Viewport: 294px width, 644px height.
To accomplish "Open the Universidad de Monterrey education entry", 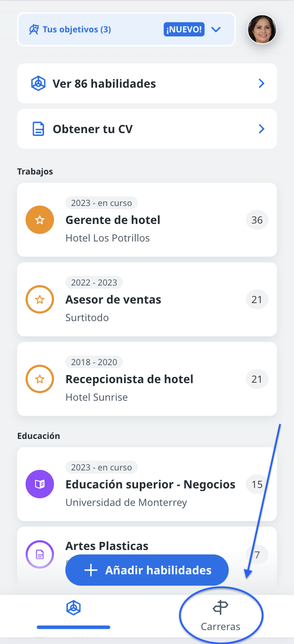I will (x=147, y=484).
